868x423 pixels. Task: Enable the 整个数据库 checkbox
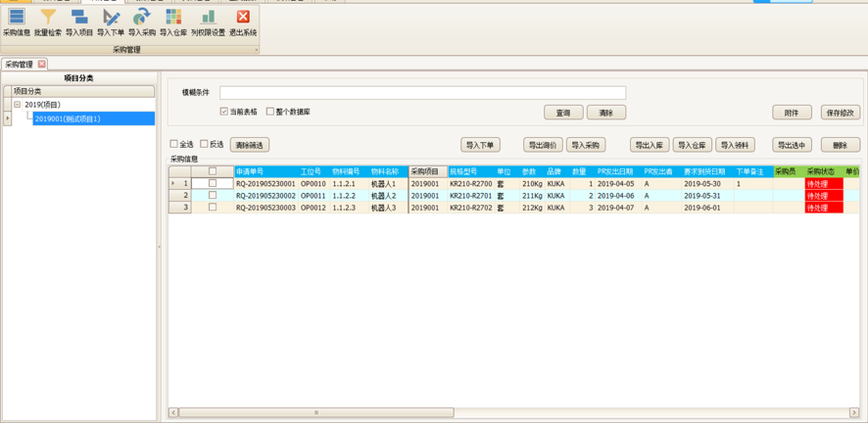[270, 112]
